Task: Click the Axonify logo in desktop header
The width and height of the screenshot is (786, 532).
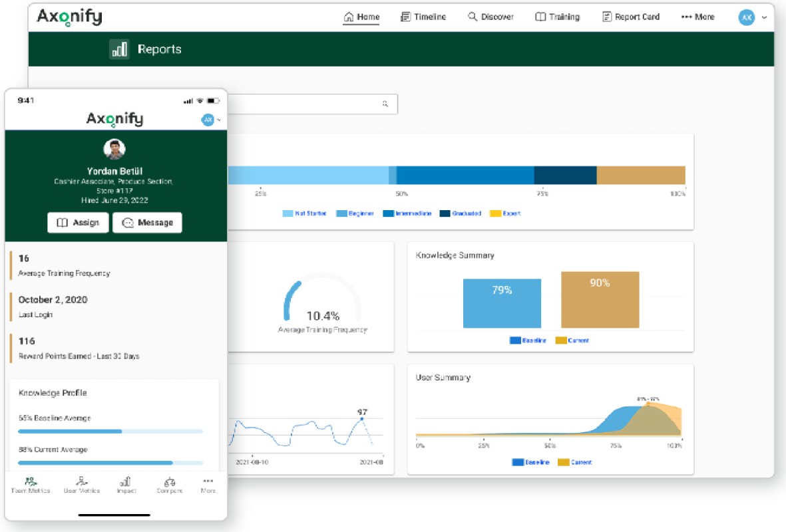Action: (70, 17)
